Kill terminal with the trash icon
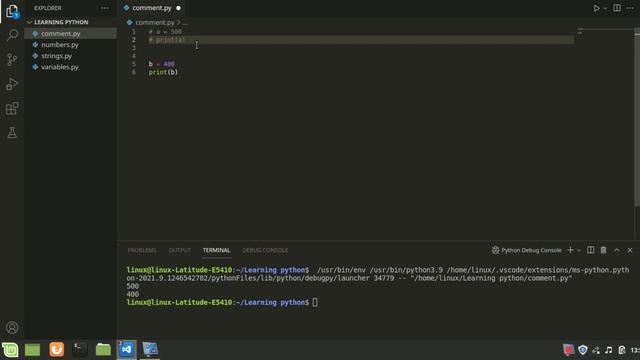The image size is (640, 360). tap(603, 250)
